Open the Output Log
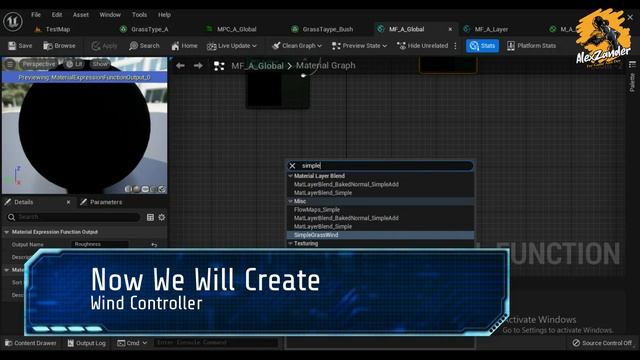Image resolution: width=640 pixels, height=360 pixels. click(87, 343)
